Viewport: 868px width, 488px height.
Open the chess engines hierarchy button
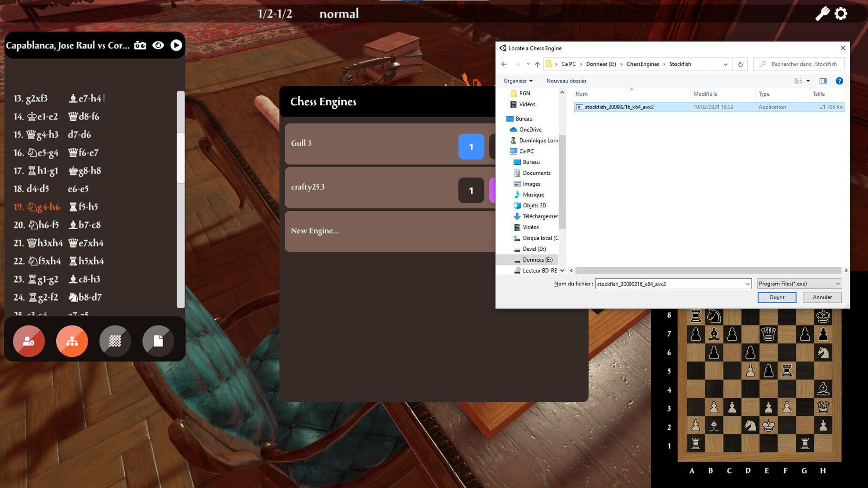pyautogui.click(x=72, y=341)
